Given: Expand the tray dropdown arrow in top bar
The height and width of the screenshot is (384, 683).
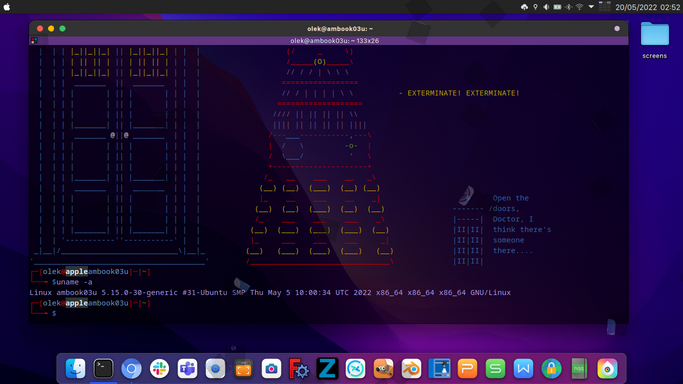Looking at the screenshot, I should (x=591, y=7).
